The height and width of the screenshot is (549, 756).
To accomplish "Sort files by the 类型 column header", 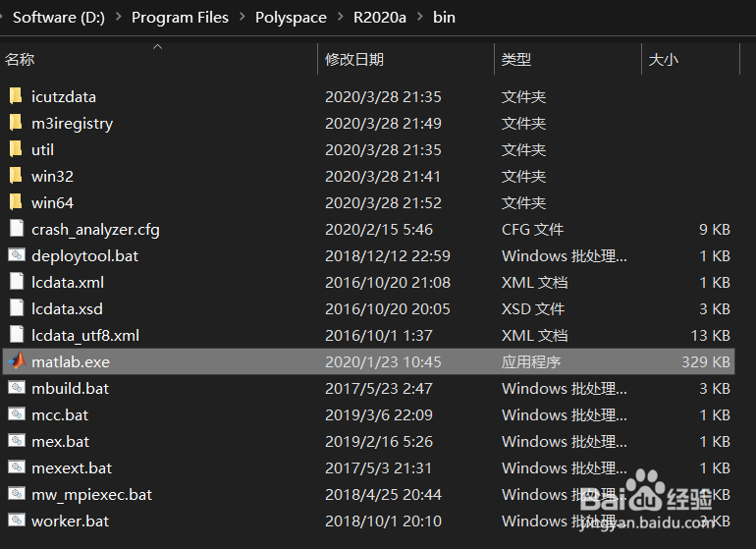I will point(516,59).
